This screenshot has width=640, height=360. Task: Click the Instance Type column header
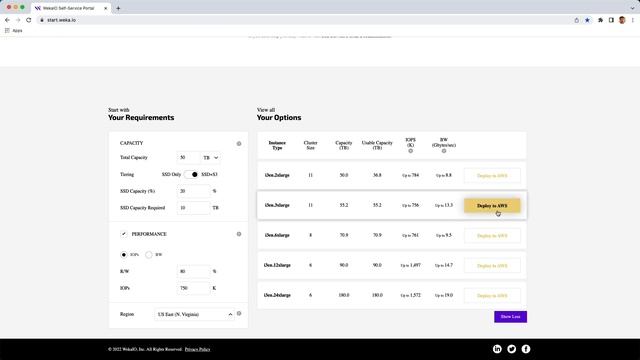click(277, 145)
